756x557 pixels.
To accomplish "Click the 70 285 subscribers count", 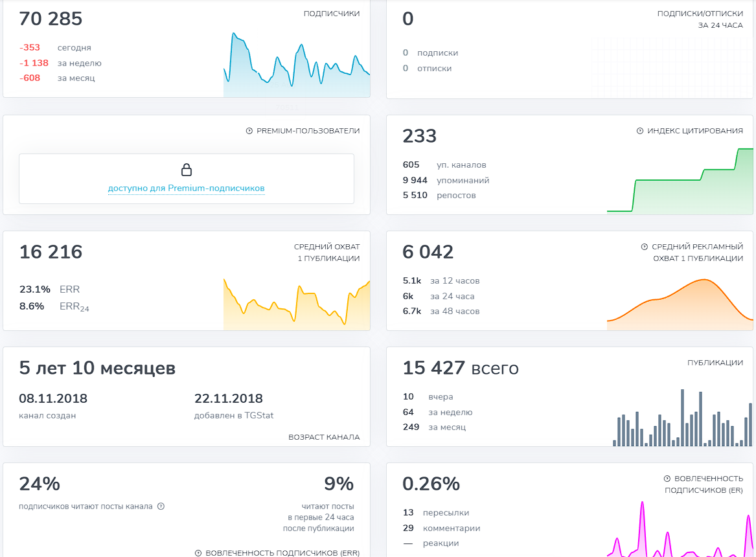I will pos(51,19).
